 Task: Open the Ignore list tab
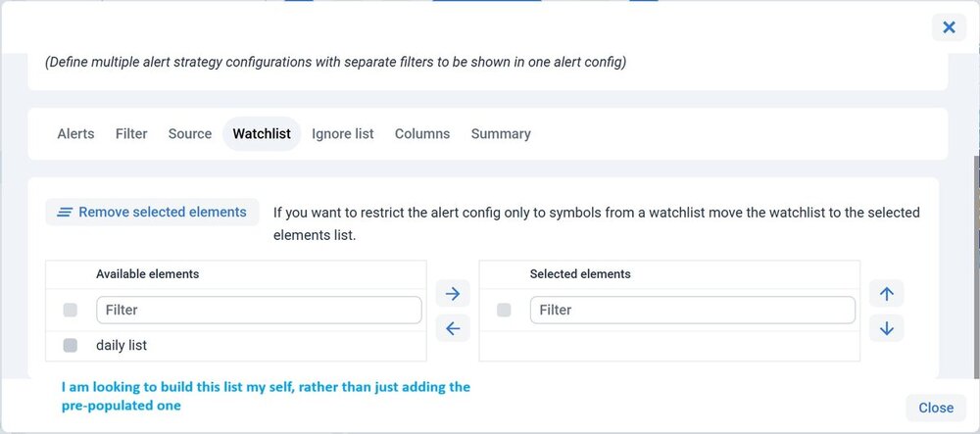click(x=343, y=133)
